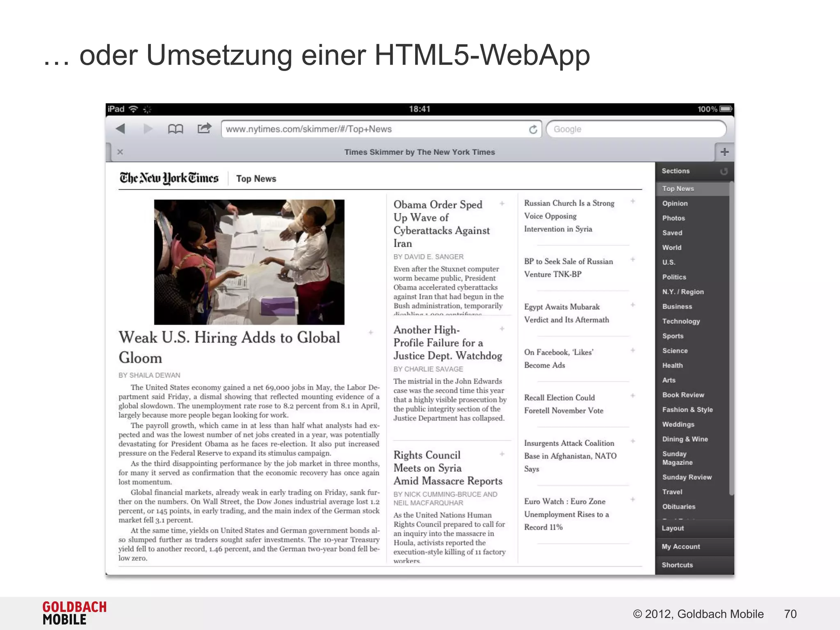Open the Russian Church Syria headline

coord(569,216)
